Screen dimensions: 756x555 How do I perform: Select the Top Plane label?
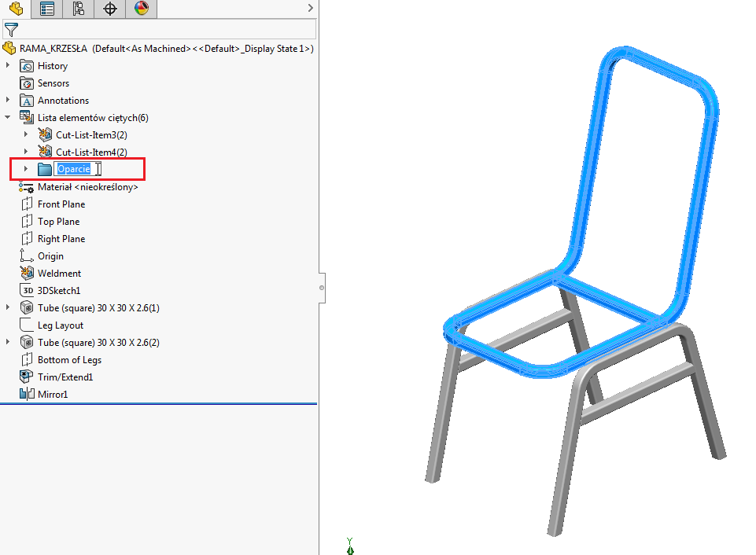pos(59,222)
